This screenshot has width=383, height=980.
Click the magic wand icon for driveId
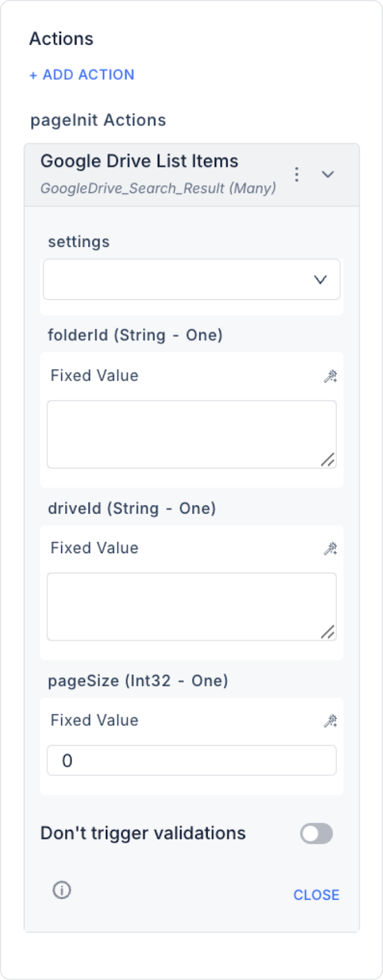click(x=330, y=548)
